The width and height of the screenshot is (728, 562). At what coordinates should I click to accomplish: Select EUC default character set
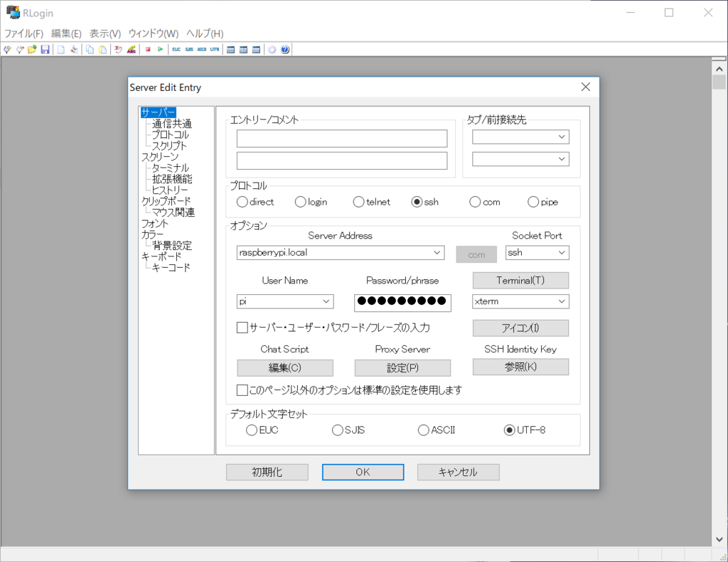pos(251,430)
